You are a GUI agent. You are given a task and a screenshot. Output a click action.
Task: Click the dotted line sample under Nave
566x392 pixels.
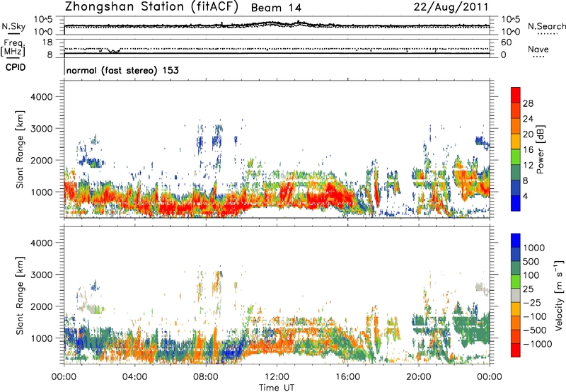pos(538,57)
